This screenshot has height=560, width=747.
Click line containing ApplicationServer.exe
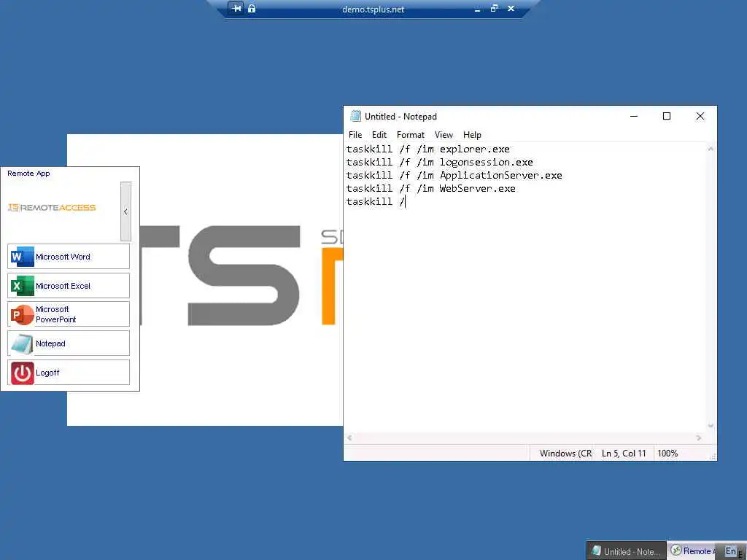point(454,175)
